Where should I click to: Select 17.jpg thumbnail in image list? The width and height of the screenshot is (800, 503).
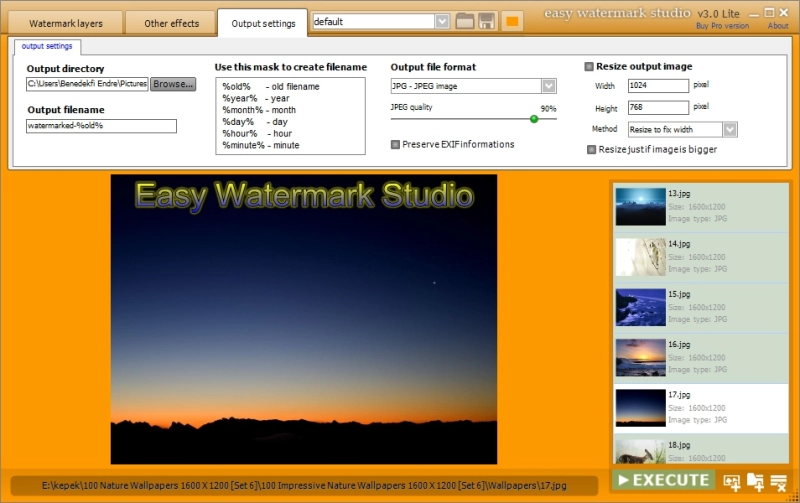click(x=640, y=408)
